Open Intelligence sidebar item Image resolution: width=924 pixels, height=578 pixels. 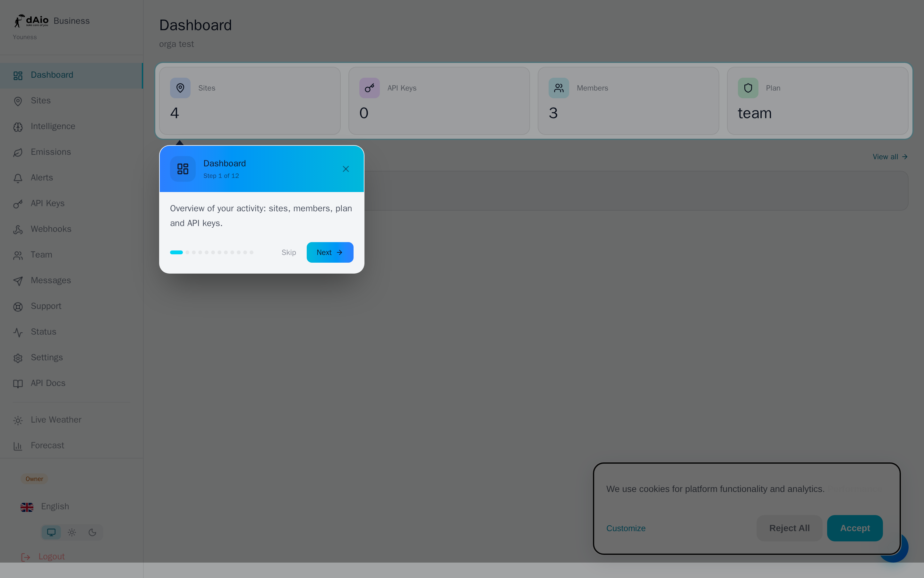click(x=72, y=127)
